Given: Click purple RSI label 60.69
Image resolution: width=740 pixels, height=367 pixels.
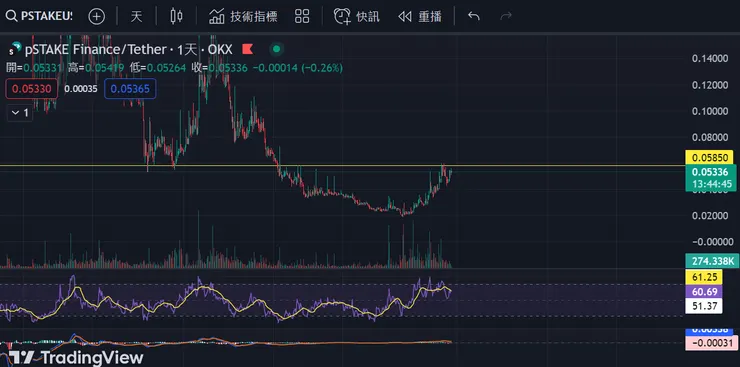Looking at the screenshot, I should (x=704, y=292).
